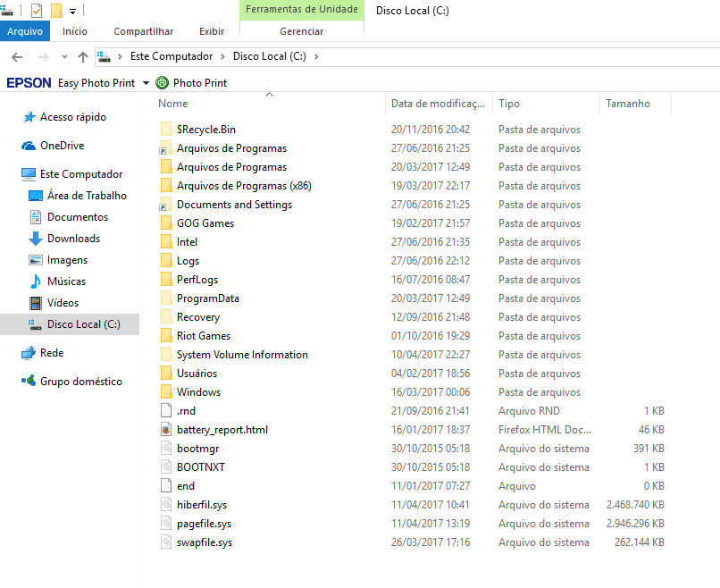Viewport: 720px width, 588px height.
Task: Select the Logs folder
Action: click(x=188, y=261)
